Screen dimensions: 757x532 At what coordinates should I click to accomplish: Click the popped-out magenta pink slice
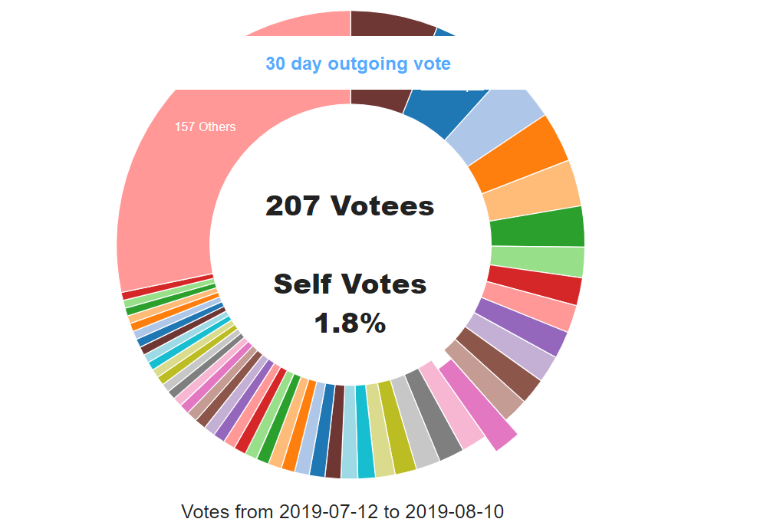coord(478,406)
